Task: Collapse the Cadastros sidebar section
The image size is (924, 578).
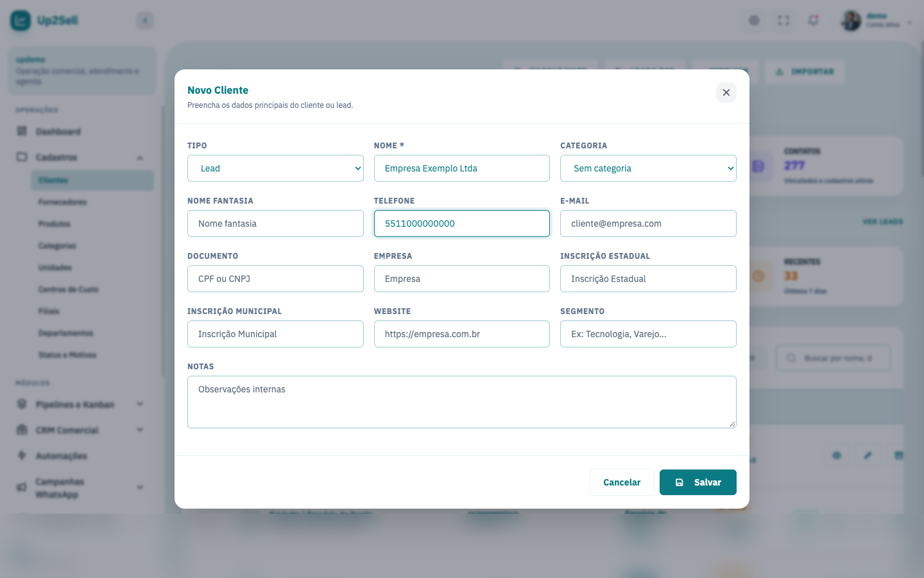Action: [x=140, y=157]
